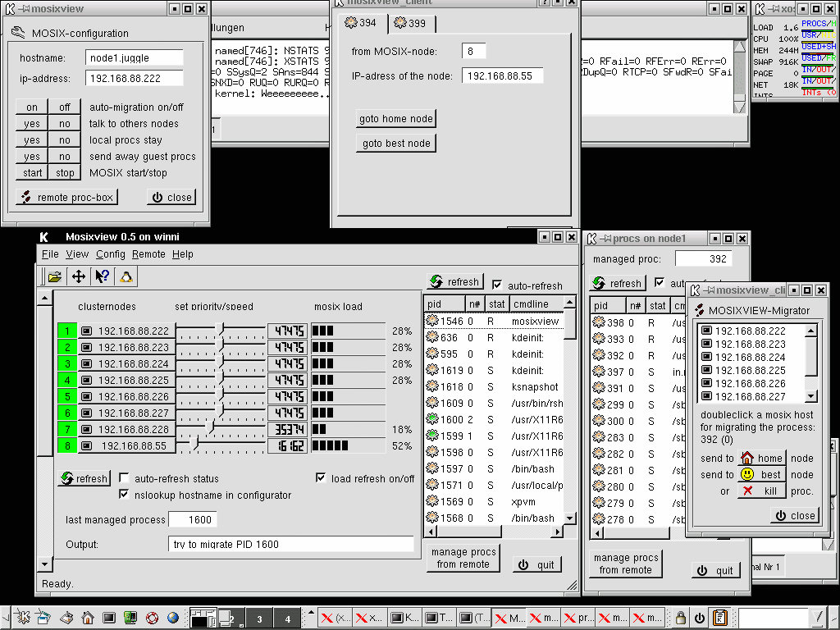Click the MOSIX start button
Image resolution: width=840 pixels, height=630 pixels.
point(32,173)
